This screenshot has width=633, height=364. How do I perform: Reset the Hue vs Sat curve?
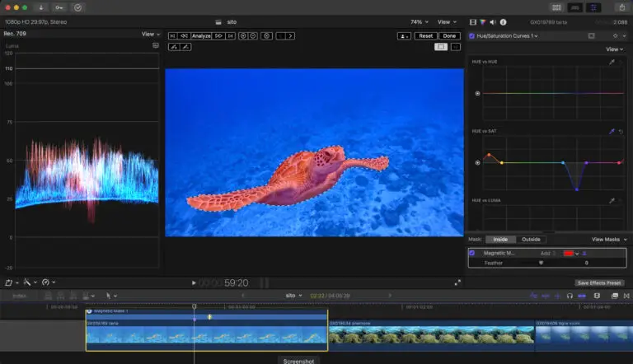pyautogui.click(x=621, y=132)
